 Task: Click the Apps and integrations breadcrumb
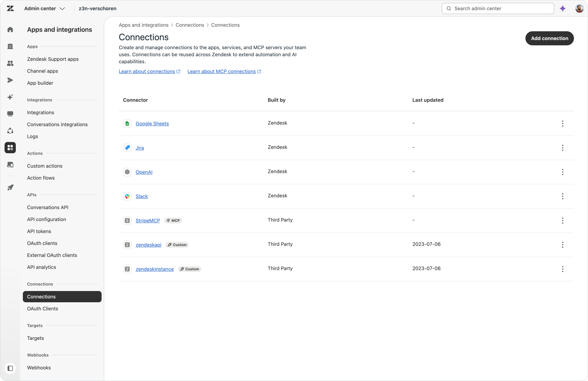click(143, 25)
